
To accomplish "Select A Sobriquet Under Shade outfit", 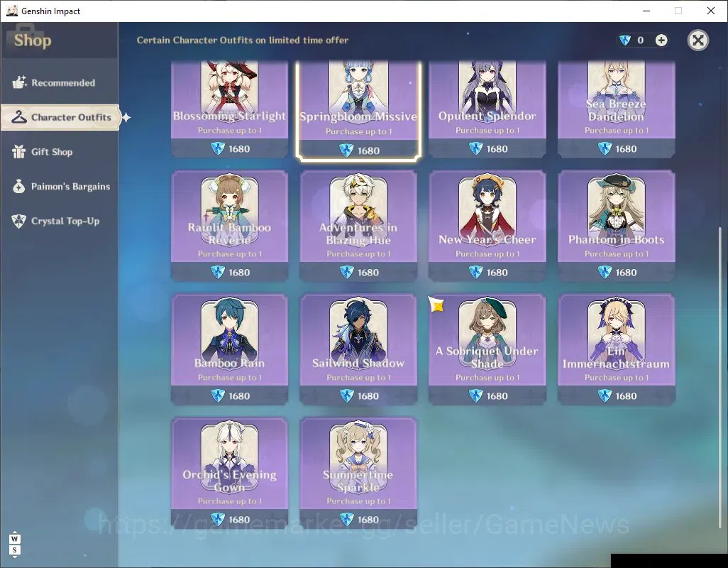I will 487,349.
